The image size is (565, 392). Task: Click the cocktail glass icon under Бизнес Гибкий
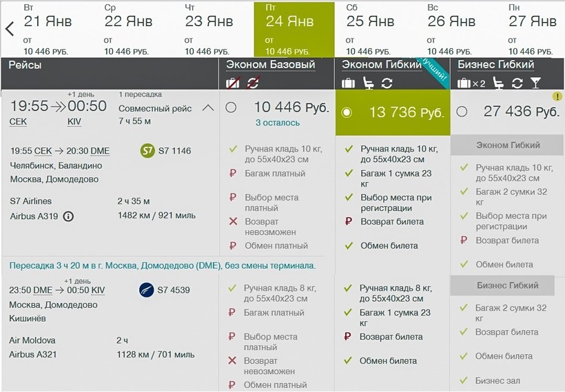(535, 83)
